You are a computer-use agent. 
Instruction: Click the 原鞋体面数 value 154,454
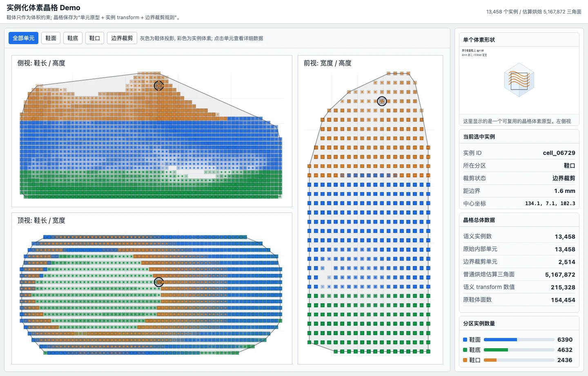[x=563, y=300]
